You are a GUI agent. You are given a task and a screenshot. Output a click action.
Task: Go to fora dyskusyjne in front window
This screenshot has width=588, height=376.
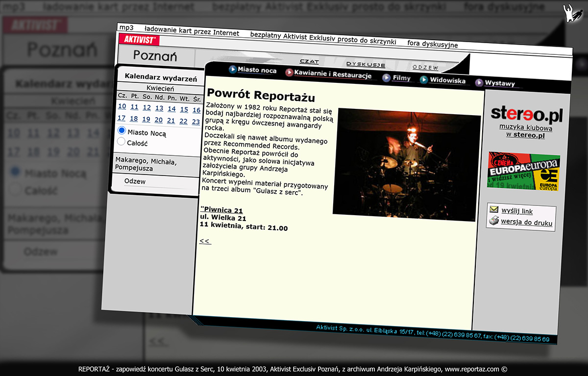pyautogui.click(x=433, y=44)
